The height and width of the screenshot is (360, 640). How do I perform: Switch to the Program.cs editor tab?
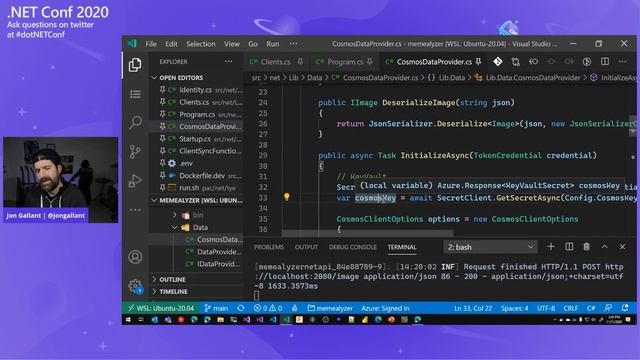tap(345, 62)
